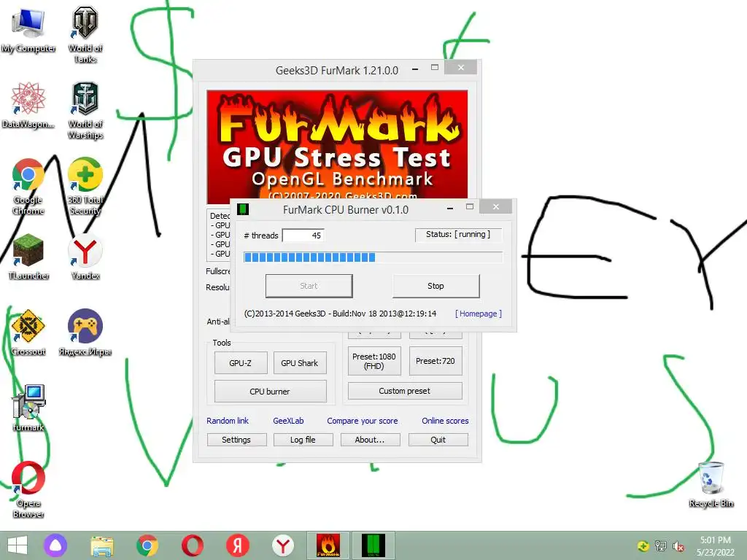
Task: Open File Explorer from the taskbar
Action: coord(102,545)
